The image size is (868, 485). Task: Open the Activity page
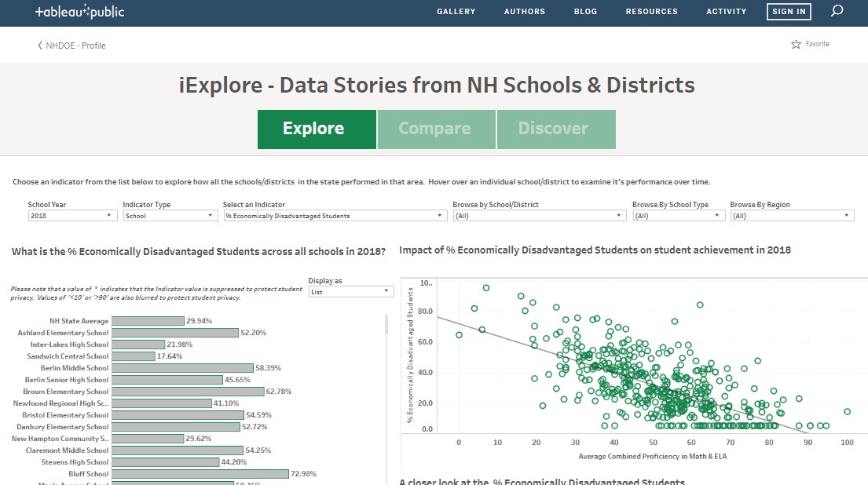(726, 12)
